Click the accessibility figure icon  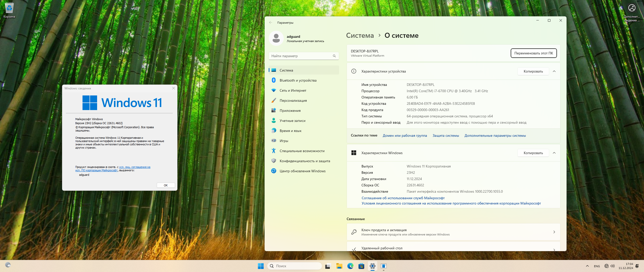coord(274,151)
